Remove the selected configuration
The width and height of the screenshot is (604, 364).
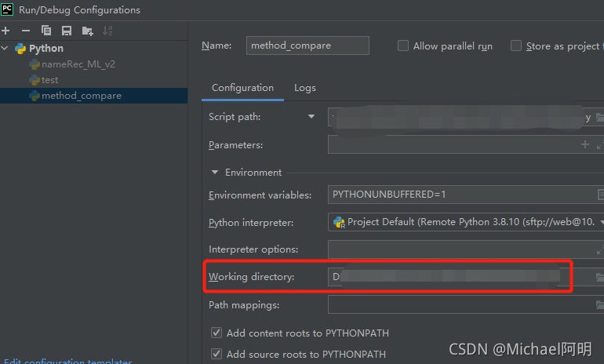26,31
